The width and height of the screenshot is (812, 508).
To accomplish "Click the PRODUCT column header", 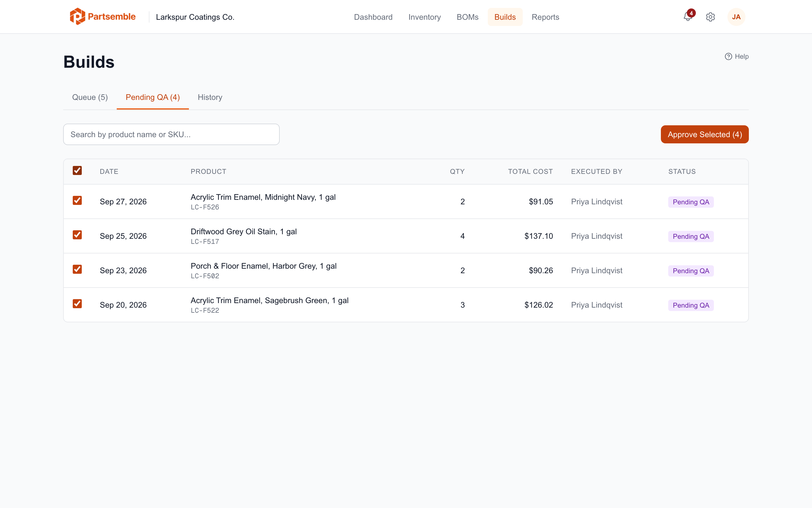I will tap(208, 172).
